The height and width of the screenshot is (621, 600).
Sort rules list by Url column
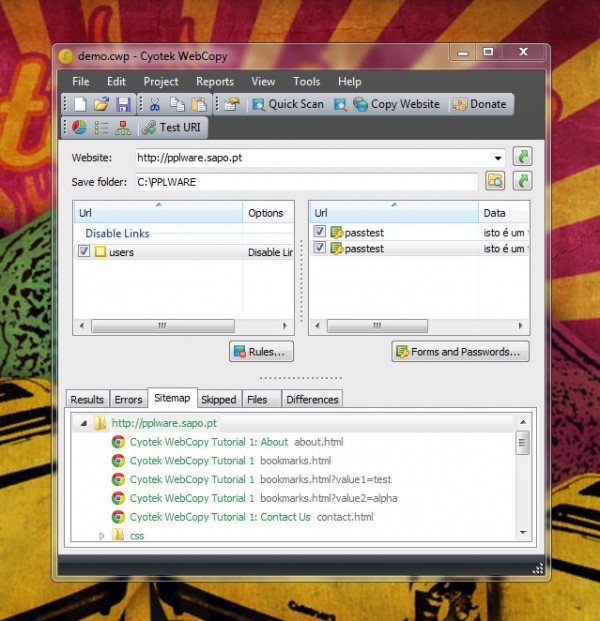[x=158, y=213]
